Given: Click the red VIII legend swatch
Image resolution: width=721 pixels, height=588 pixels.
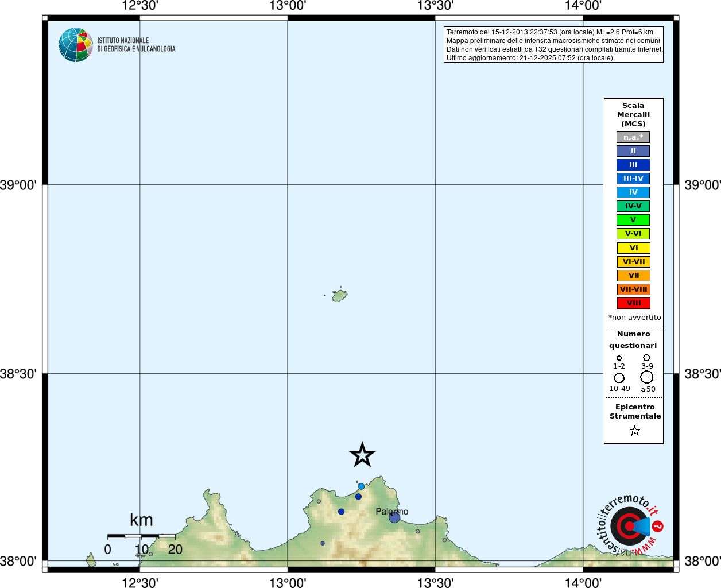Looking at the screenshot, I should coord(633,303).
